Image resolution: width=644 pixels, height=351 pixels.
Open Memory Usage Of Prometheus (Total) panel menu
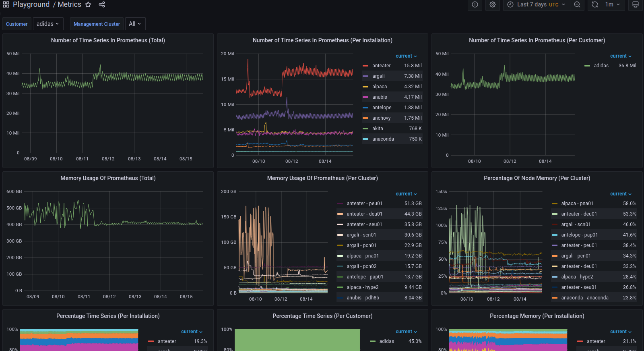click(x=108, y=178)
